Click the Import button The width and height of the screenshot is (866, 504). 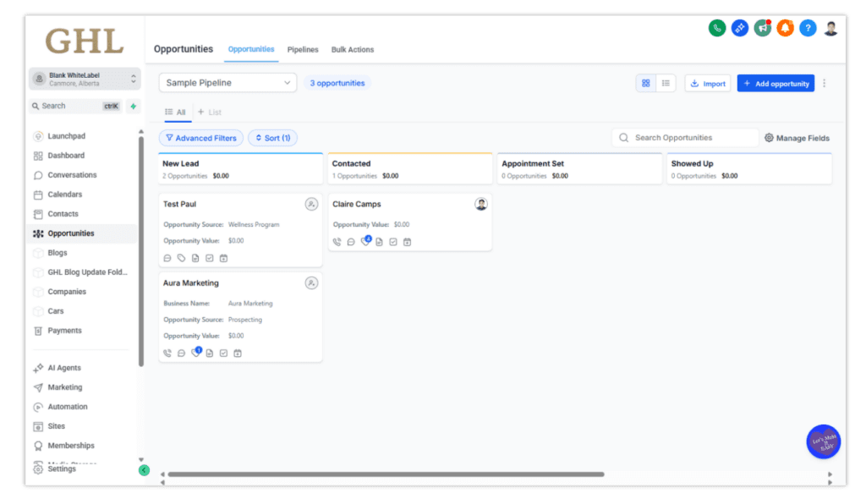click(x=707, y=83)
